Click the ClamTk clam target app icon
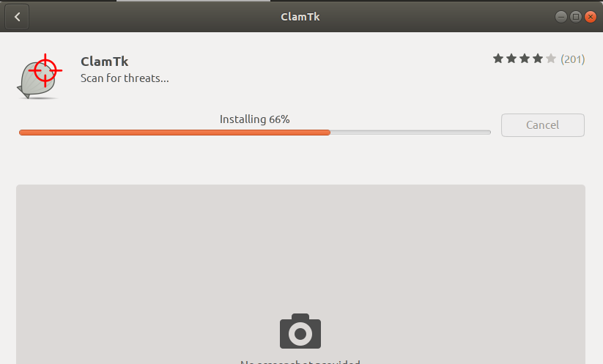 pyautogui.click(x=40, y=76)
